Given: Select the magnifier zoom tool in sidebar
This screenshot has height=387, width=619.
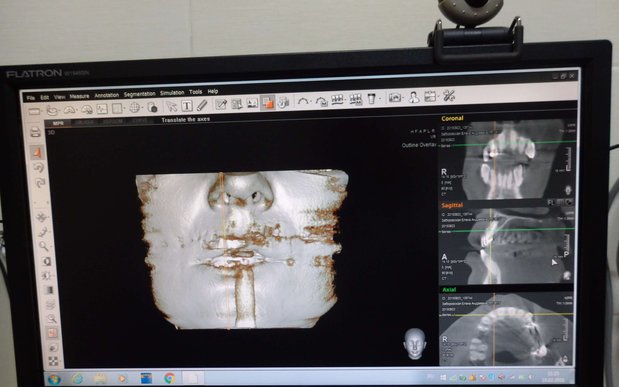Looking at the screenshot, I should point(43,246).
